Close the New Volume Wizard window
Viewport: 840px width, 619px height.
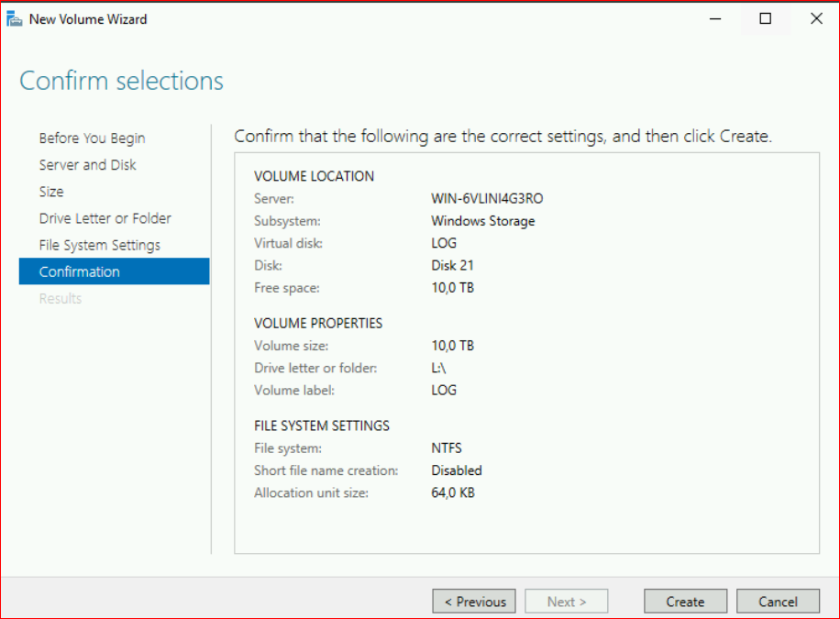[x=816, y=18]
